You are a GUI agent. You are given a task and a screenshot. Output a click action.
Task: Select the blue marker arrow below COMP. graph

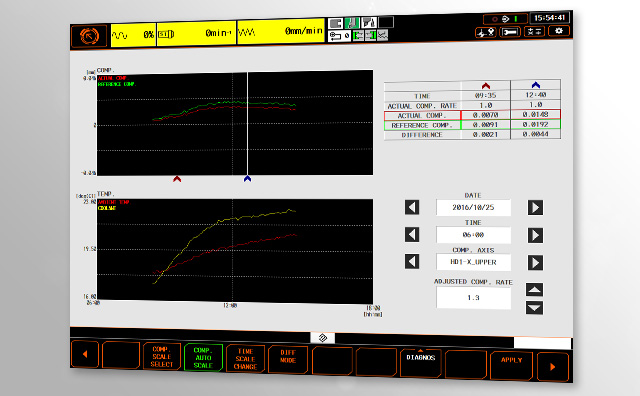247,179
